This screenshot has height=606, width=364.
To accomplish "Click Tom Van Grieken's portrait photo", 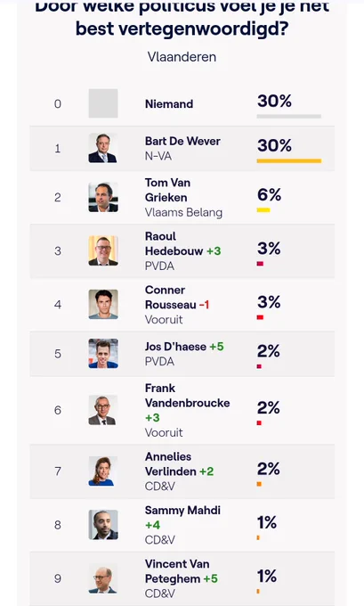I will tap(103, 197).
